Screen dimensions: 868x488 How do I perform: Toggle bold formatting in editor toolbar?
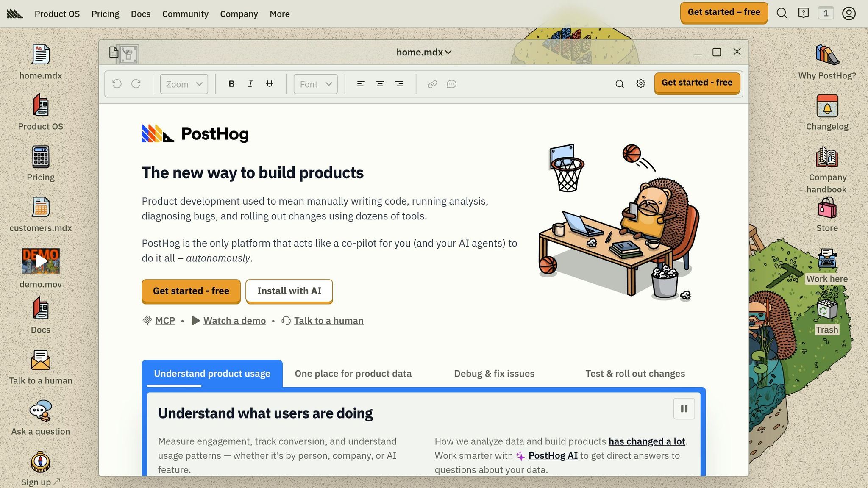(x=231, y=84)
